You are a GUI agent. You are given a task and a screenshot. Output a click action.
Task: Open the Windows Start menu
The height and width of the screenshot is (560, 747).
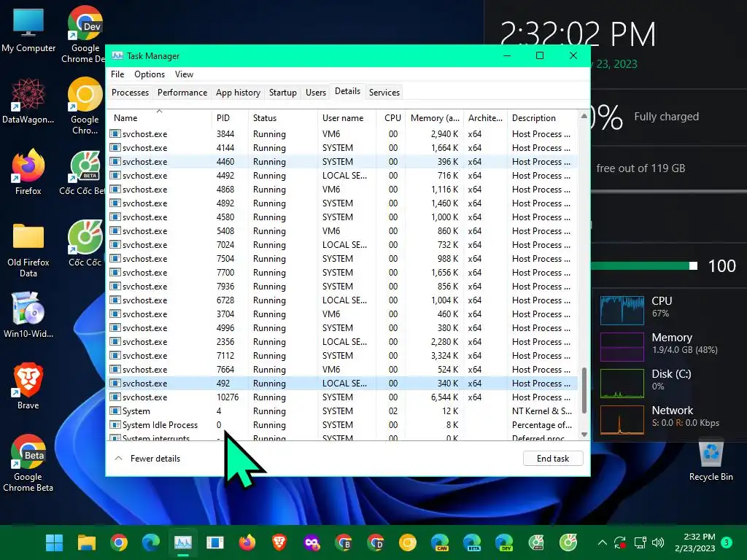coord(54,542)
